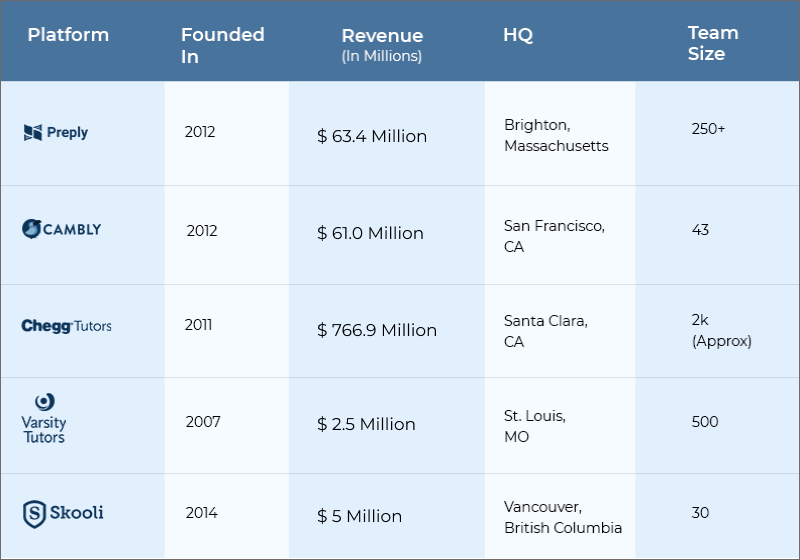
Task: Click Skooli's $ 5 Million revenue
Action: pos(359,516)
